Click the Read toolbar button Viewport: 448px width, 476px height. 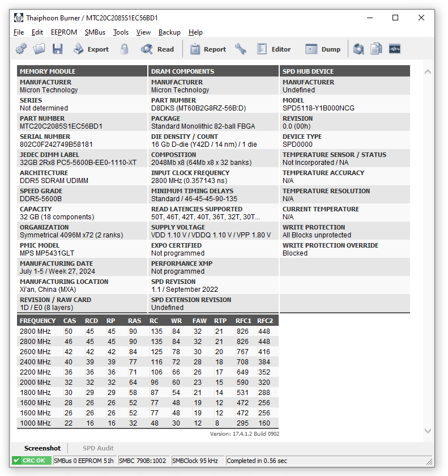tap(157, 49)
